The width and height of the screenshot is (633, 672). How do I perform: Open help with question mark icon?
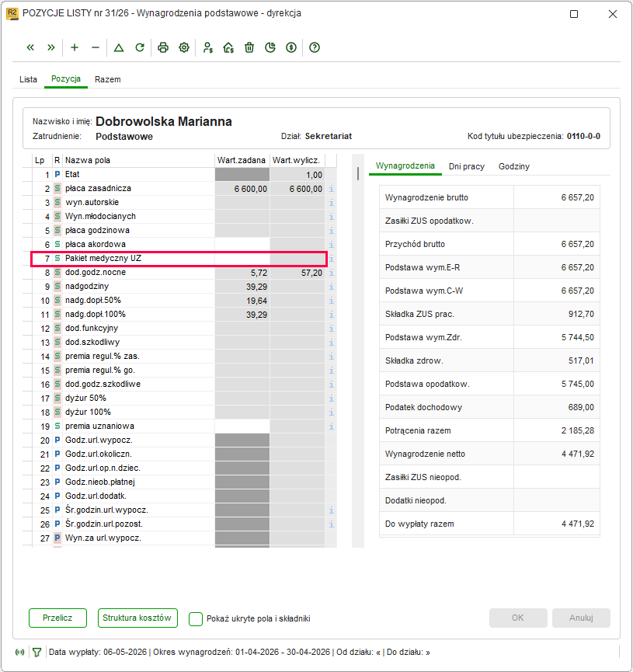[x=314, y=47]
